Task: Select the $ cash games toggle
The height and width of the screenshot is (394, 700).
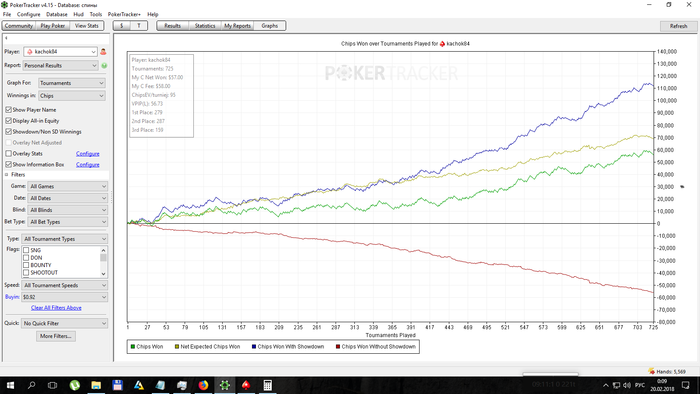Action: (x=121, y=26)
